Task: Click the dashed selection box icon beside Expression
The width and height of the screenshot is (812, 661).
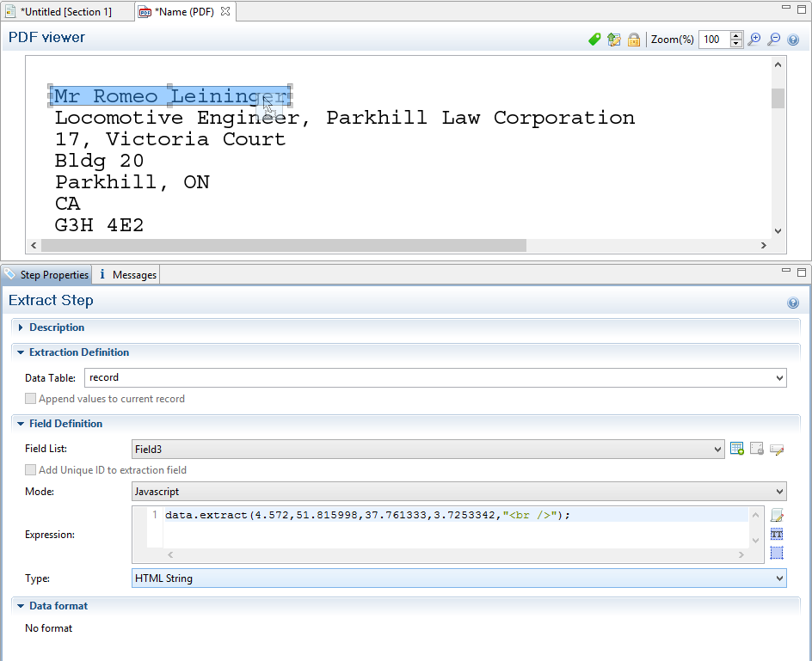Action: pyautogui.click(x=777, y=553)
